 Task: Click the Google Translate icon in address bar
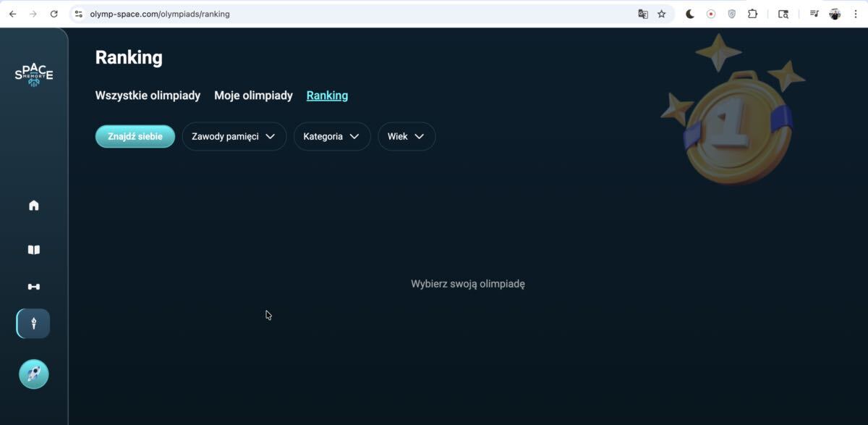click(x=642, y=14)
